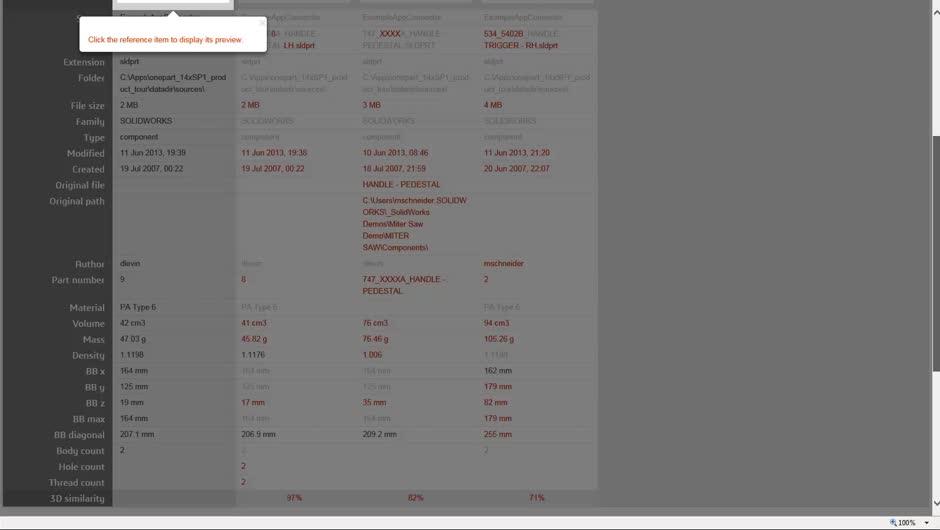Click the reference item thumbnail above the tooltip
Image resolution: width=940 pixels, height=530 pixels.
pyautogui.click(x=173, y=4)
